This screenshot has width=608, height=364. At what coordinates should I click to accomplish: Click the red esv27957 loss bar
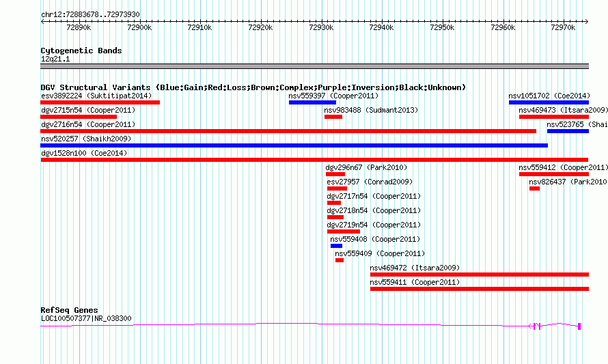[337, 188]
